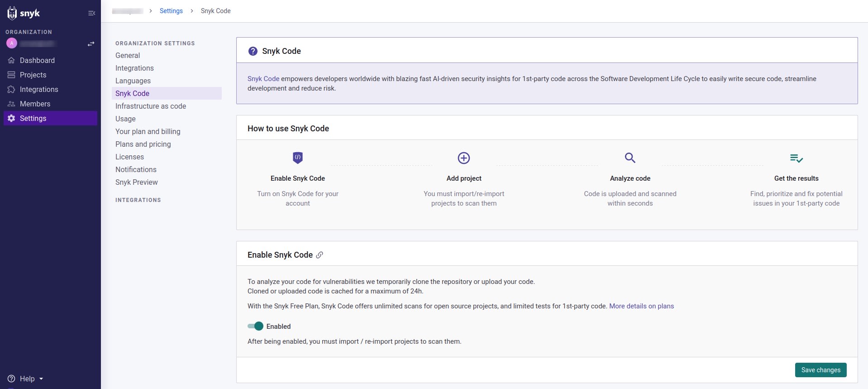Image resolution: width=868 pixels, height=389 pixels.
Task: Open Languages settings
Action: (133, 81)
